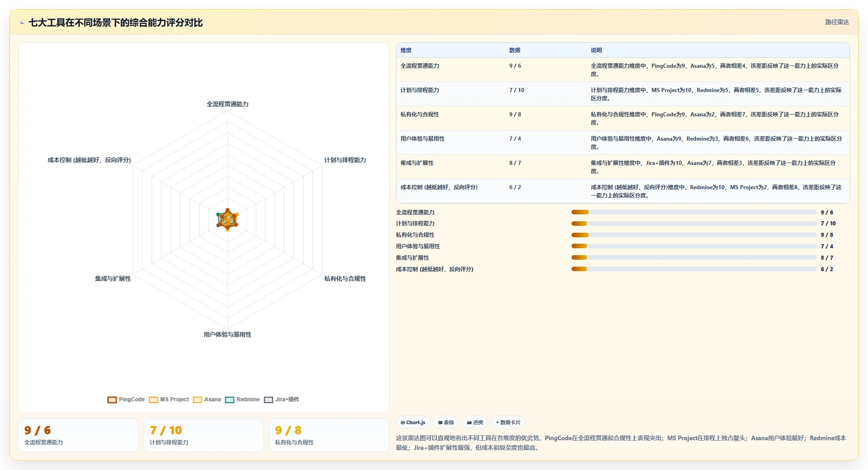The width and height of the screenshot is (868, 470).
Task: Click the 计划与排程能力 radar axis label
Action: point(345,160)
